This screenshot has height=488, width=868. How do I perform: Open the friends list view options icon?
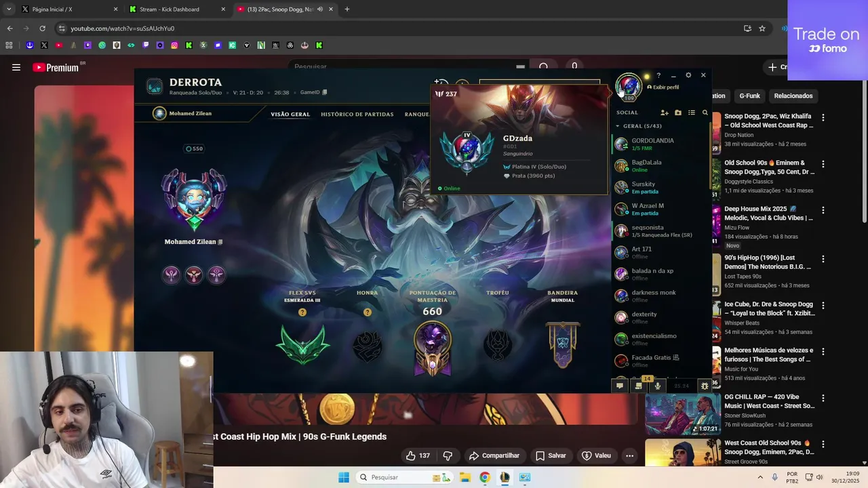pos(692,113)
